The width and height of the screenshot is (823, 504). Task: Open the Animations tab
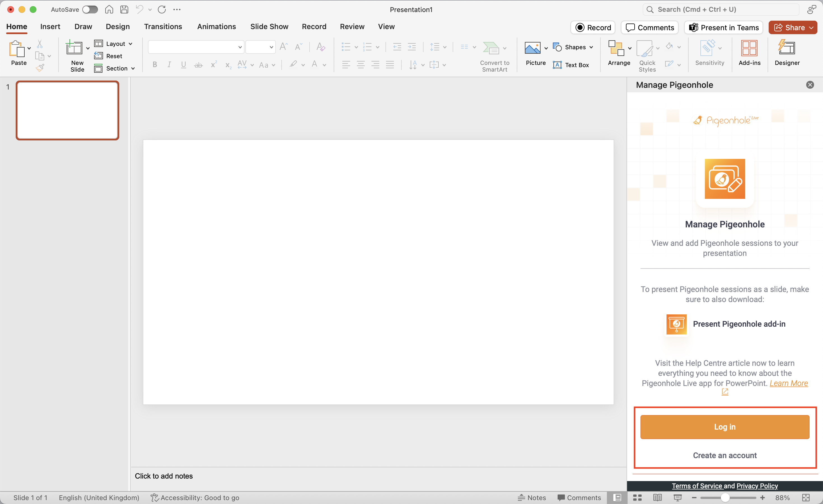216,26
